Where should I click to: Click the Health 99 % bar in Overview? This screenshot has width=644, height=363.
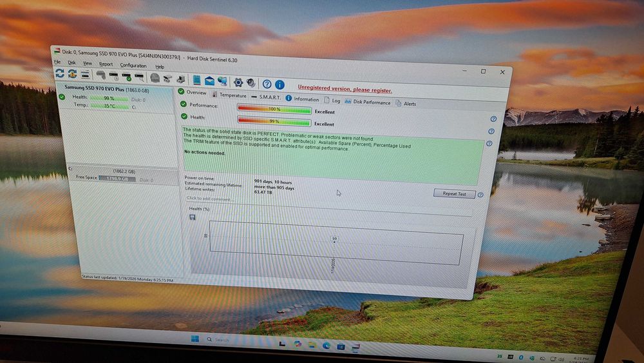pyautogui.click(x=274, y=121)
